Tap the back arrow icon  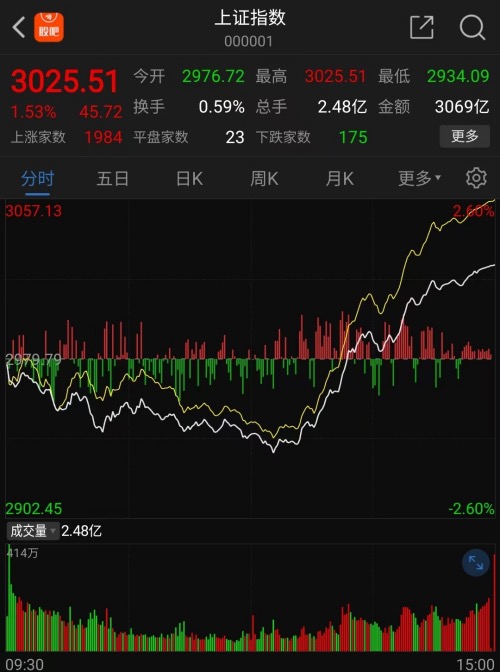pyautogui.click(x=19, y=27)
